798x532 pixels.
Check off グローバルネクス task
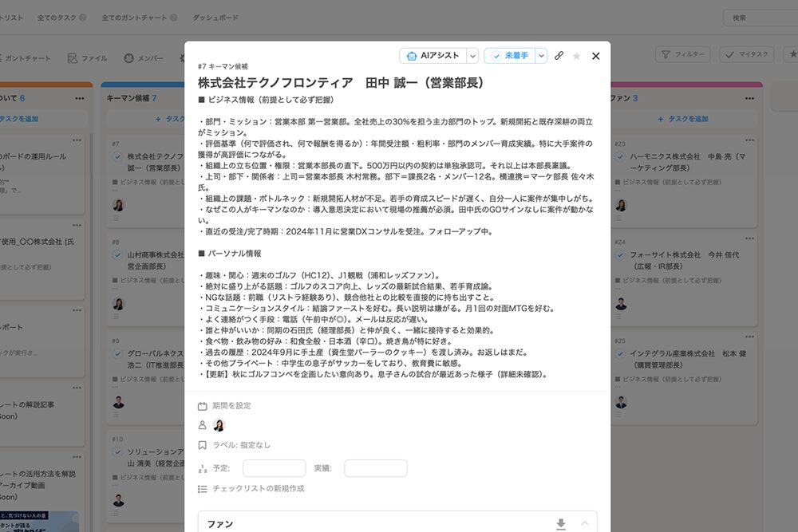pos(117,353)
